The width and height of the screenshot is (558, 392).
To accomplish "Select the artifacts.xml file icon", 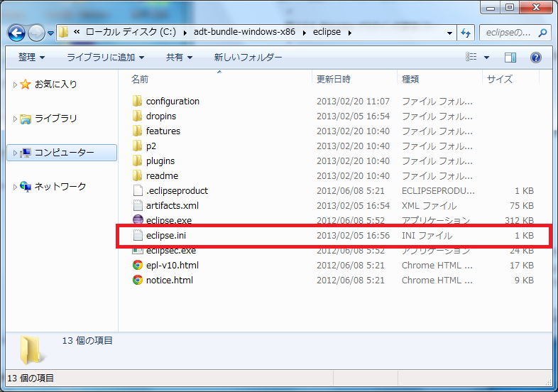I will [138, 206].
